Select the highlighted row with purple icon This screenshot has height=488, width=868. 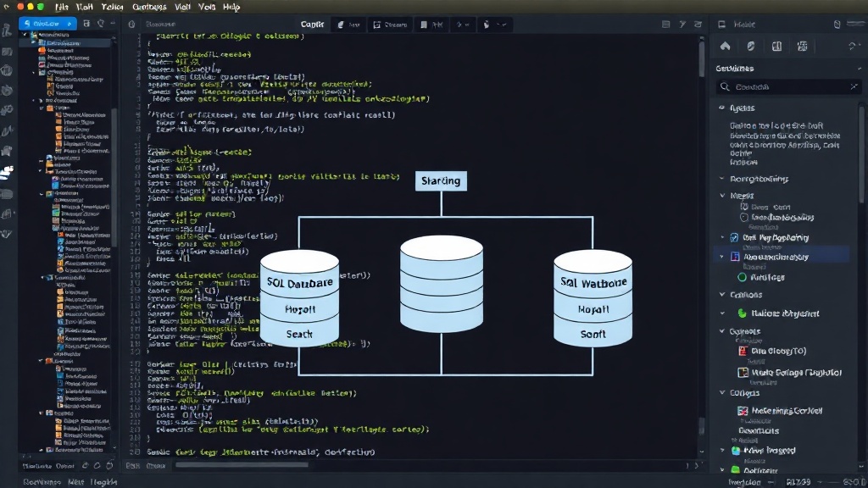pyautogui.click(x=782, y=257)
